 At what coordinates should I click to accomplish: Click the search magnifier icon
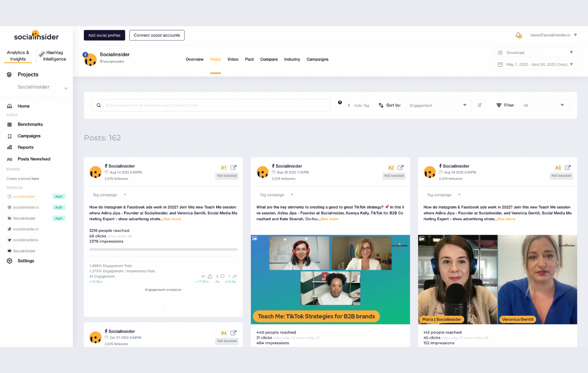coord(98,105)
